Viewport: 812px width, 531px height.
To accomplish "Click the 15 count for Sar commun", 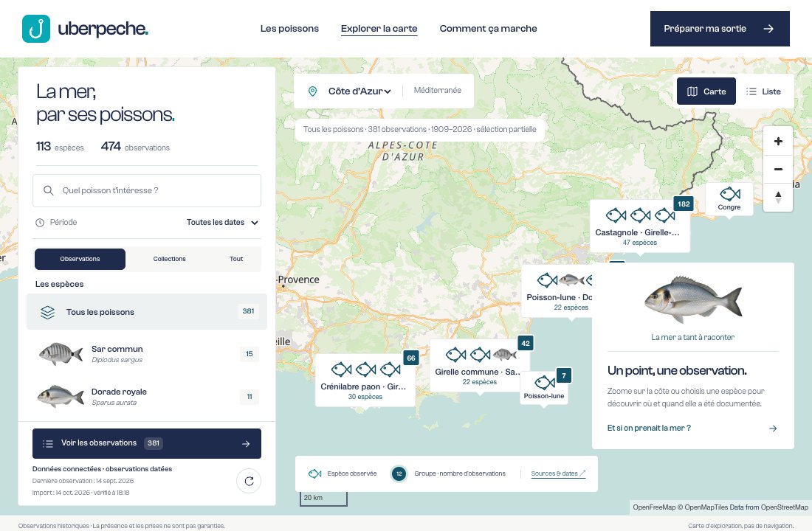I will [249, 354].
